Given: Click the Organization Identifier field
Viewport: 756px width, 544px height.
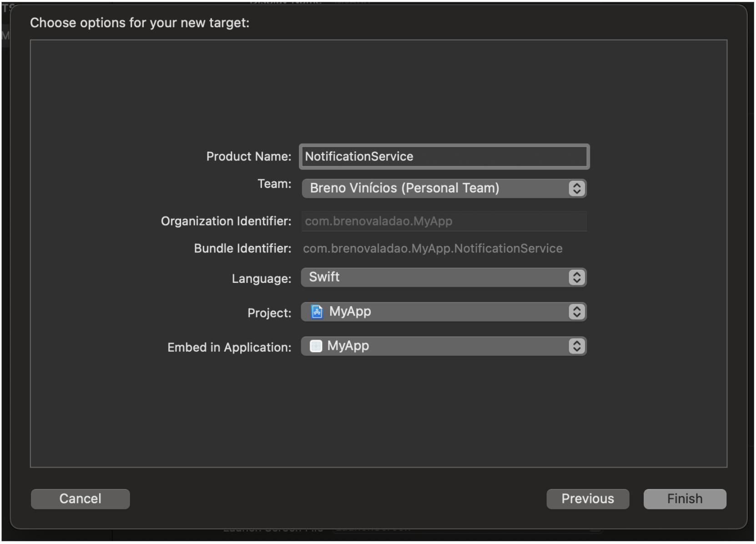Looking at the screenshot, I should click(444, 221).
